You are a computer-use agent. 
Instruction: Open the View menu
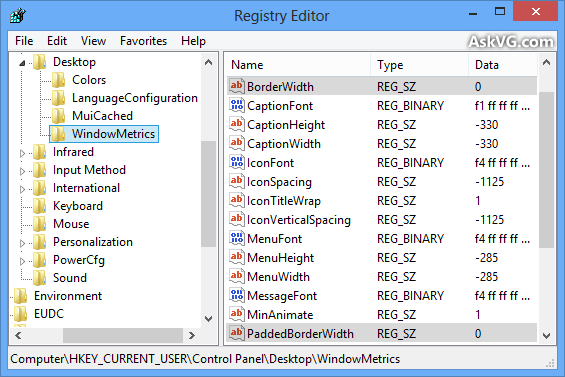click(x=93, y=41)
